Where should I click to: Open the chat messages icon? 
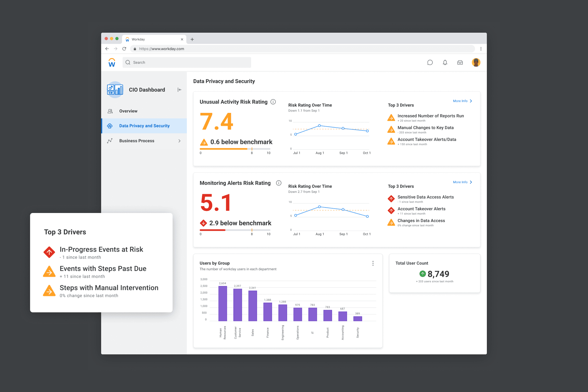[430, 62]
